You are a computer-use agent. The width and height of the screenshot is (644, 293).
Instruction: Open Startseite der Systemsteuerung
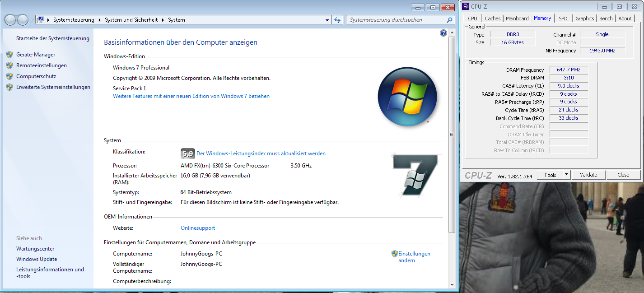coord(53,38)
